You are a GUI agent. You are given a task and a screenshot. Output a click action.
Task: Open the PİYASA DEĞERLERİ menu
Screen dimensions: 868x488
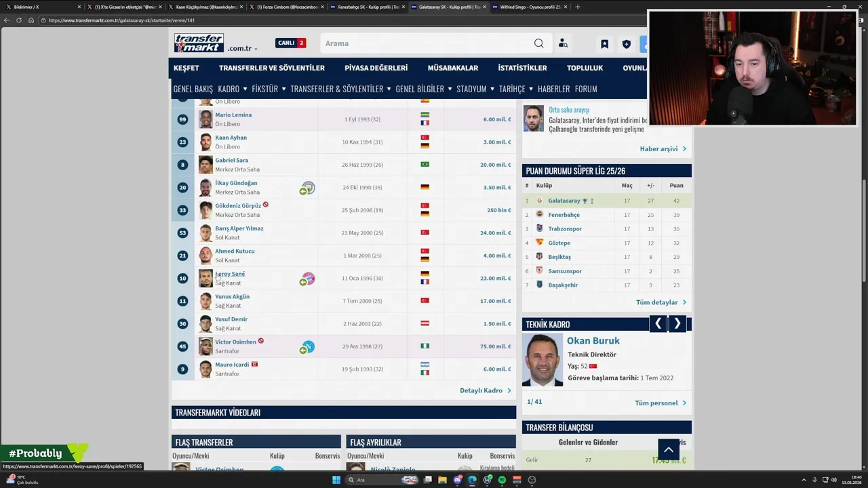[x=376, y=68]
